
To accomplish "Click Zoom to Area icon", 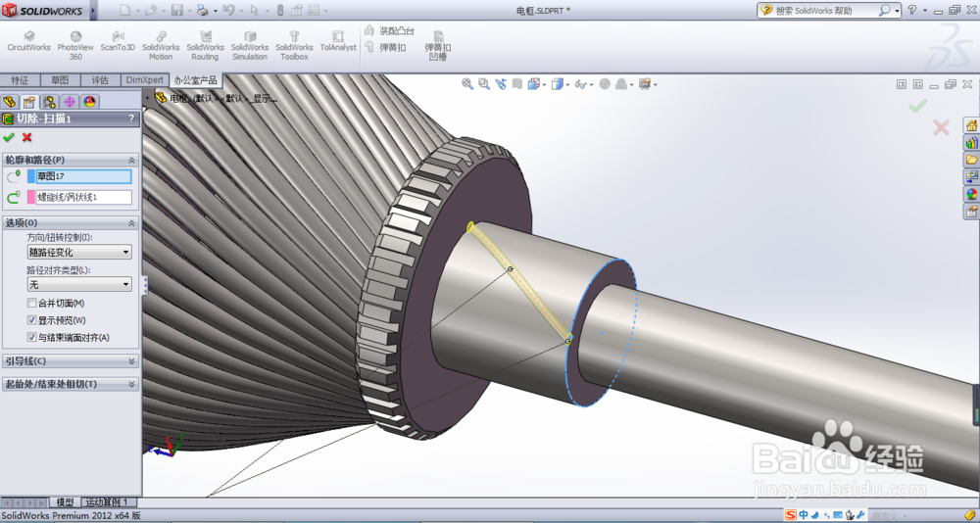I will point(484,83).
